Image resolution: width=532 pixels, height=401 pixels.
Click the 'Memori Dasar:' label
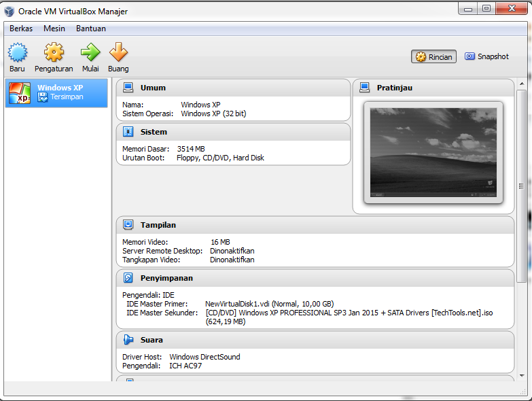pyautogui.click(x=145, y=149)
